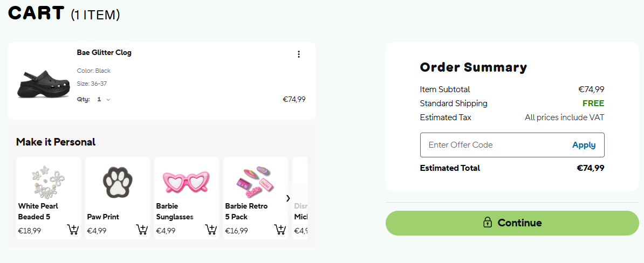Viewport: 644px width, 263px height.
Task: Open the Barbie Sunglasses product name
Action: tap(175, 211)
